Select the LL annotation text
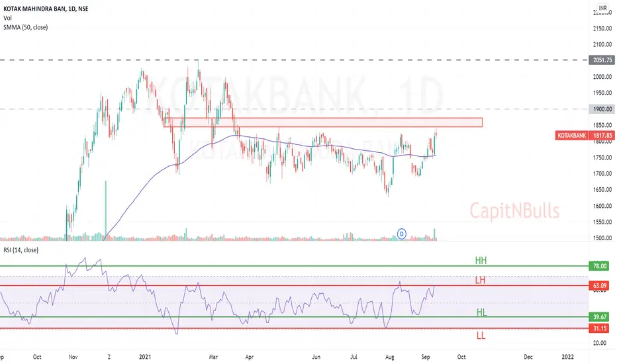 (481, 336)
